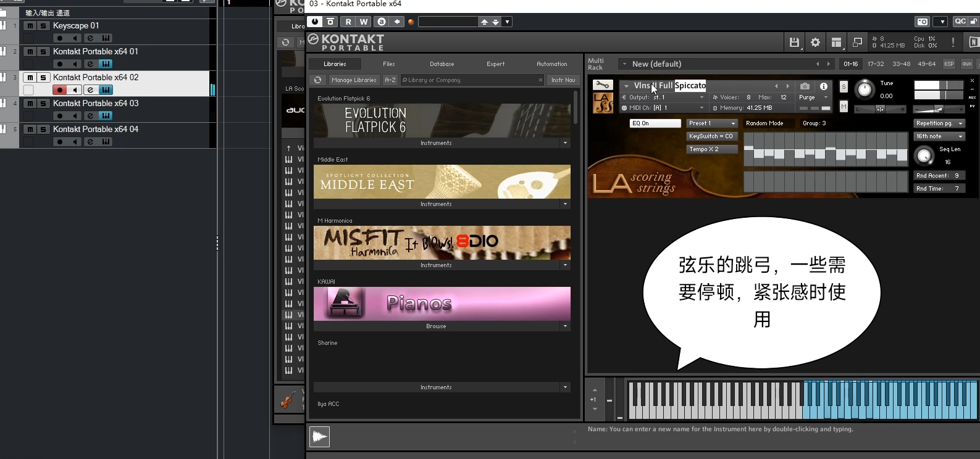Viewport: 980px width, 459px height.
Task: Click the waveform icon at bottom of Kontakt
Action: pos(319,437)
